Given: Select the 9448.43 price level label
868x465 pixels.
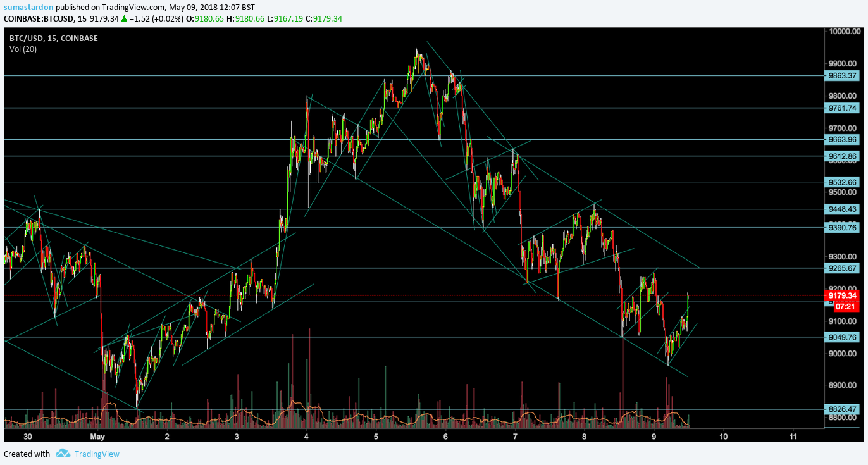Looking at the screenshot, I should [x=843, y=209].
